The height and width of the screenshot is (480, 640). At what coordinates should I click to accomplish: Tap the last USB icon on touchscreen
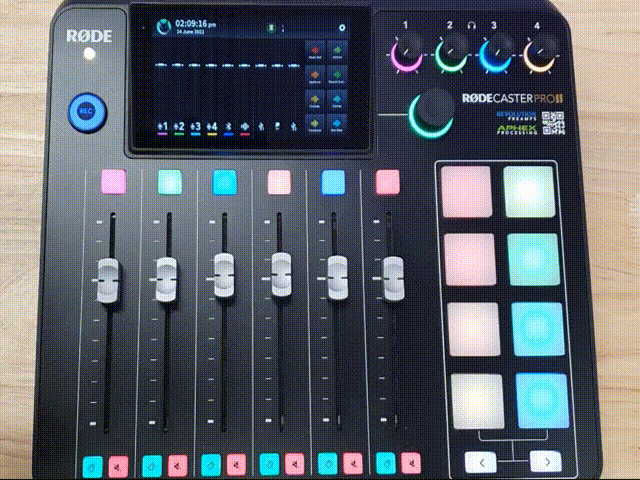click(293, 127)
